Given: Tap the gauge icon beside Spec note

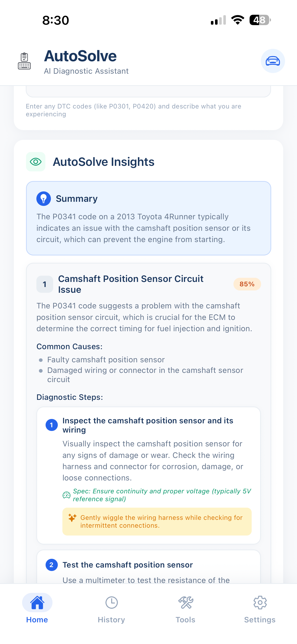Looking at the screenshot, I should [67, 495].
